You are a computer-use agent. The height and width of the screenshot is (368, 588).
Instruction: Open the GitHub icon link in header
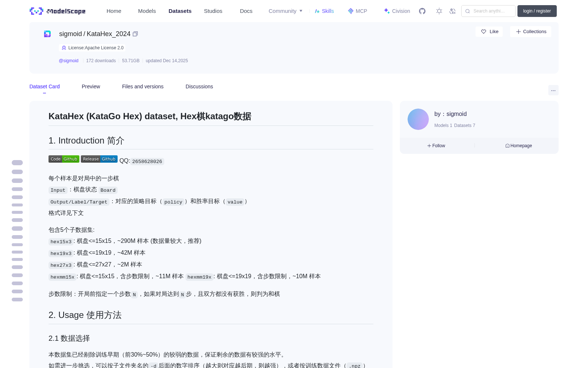pos(422,11)
